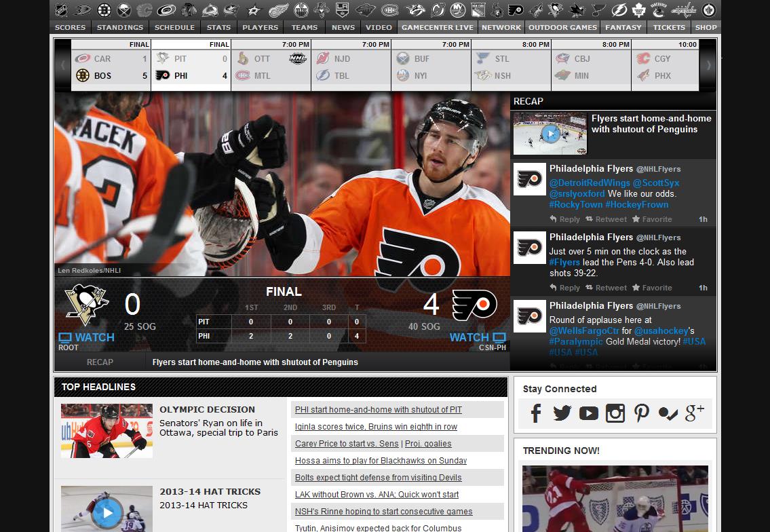Select the STL vs NSH game
Image resolution: width=770 pixels, height=532 pixels.
(512, 65)
